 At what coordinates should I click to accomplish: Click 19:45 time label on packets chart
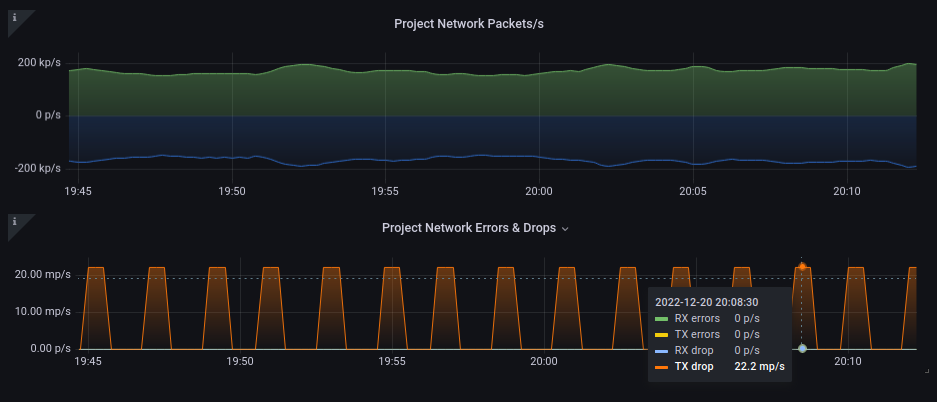[x=78, y=191]
